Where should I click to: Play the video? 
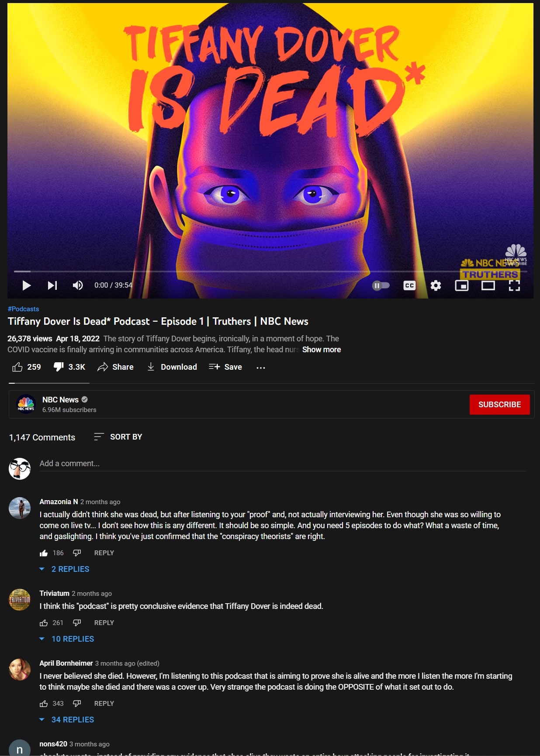click(x=27, y=285)
